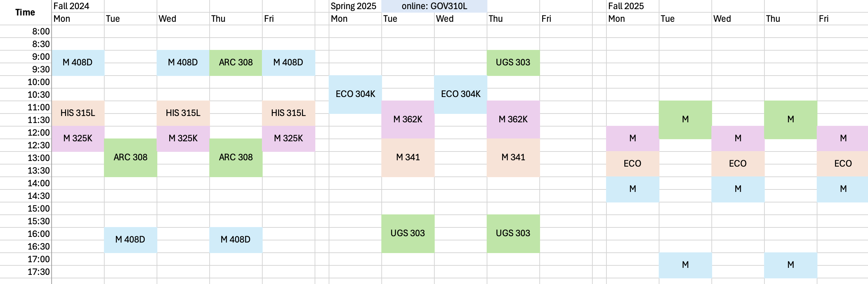Image resolution: width=868 pixels, height=284 pixels.
Task: Click Spring 2025 Thursday's 9:00 UGS 303 block
Action: point(513,63)
